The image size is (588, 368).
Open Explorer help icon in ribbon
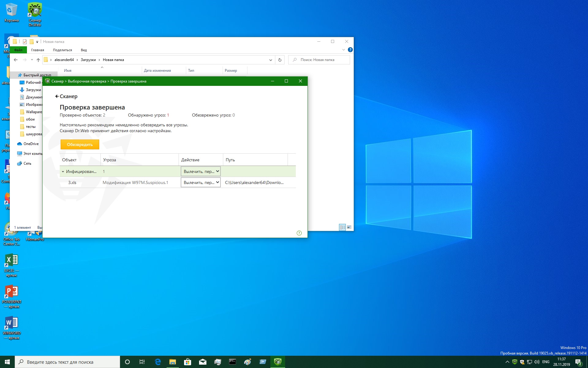pos(350,50)
